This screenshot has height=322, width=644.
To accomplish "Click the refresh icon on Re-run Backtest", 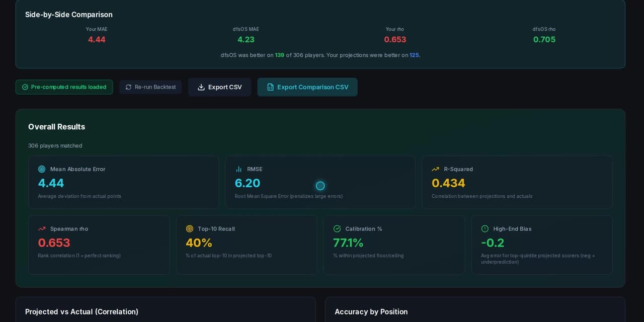I will pyautogui.click(x=128, y=87).
